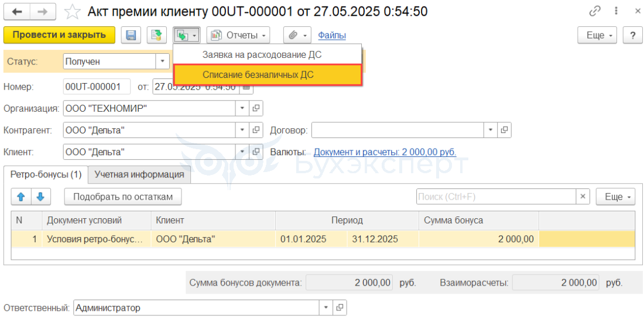This screenshot has width=644, height=323.
Task: Select the 01.01.2025 period start cell
Action: pos(311,239)
